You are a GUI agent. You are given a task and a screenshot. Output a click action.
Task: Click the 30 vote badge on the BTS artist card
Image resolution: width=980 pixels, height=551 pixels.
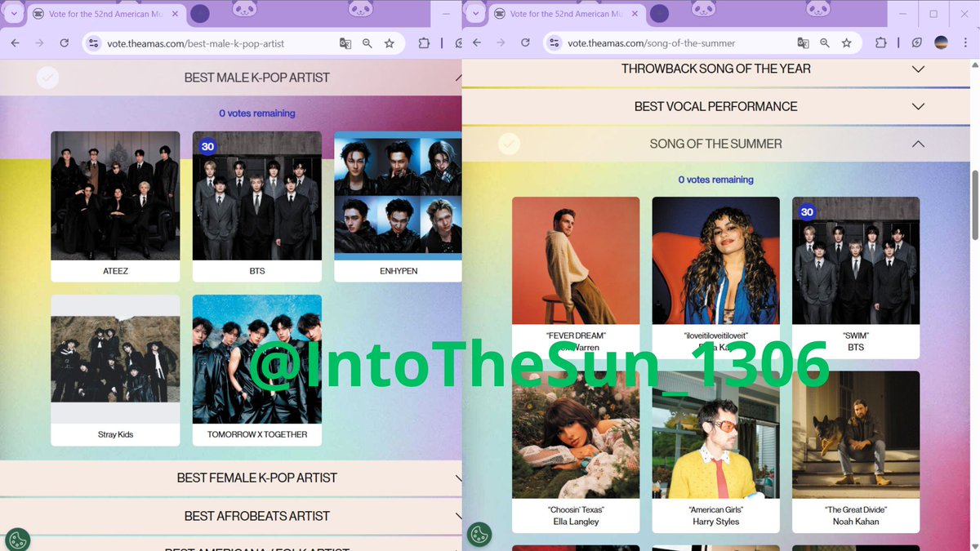pyautogui.click(x=207, y=147)
